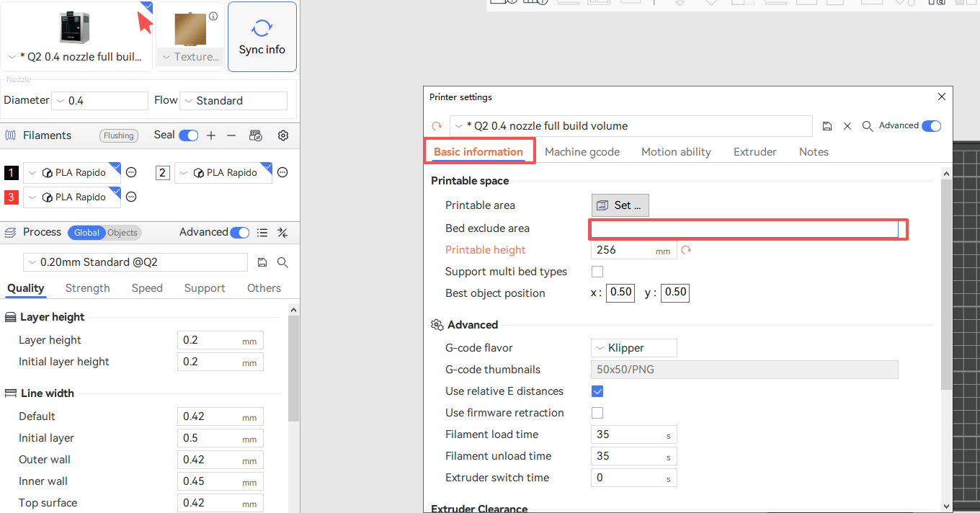Toggle Advanced mode in Printer settings
The image size is (980, 513).
pos(931,126)
